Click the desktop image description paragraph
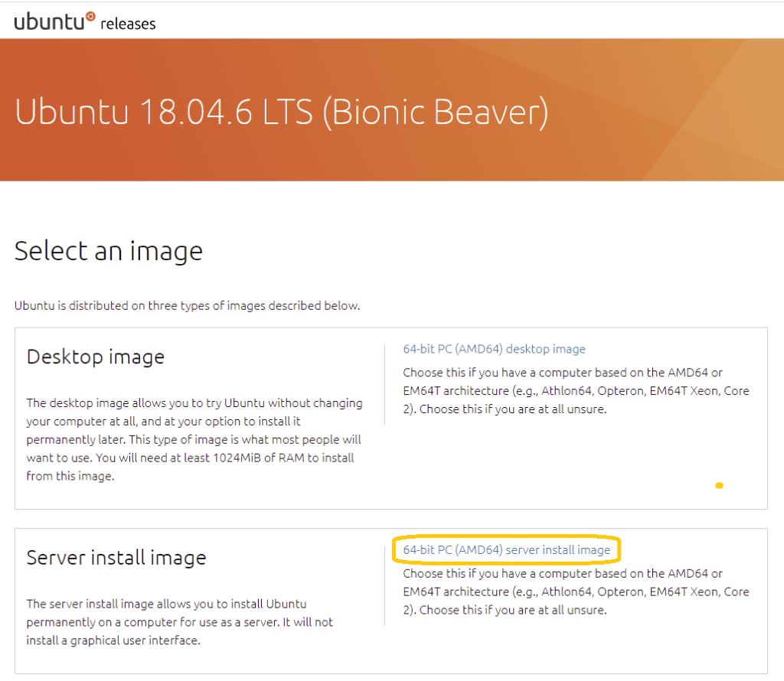 tap(194, 439)
